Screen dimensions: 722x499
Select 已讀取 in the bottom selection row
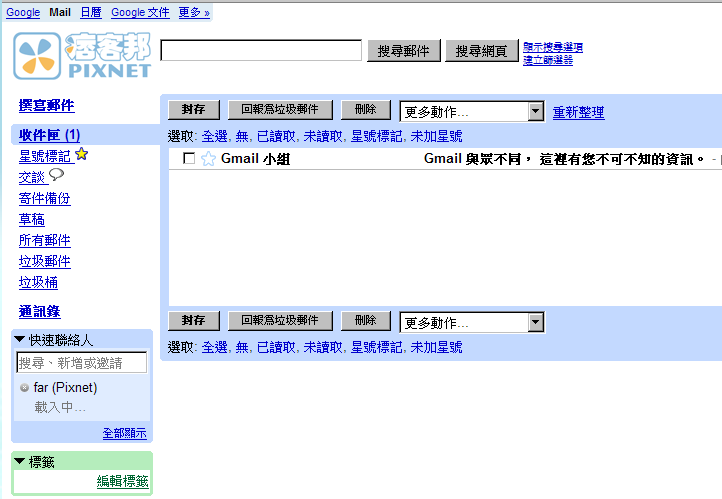pyautogui.click(x=276, y=347)
